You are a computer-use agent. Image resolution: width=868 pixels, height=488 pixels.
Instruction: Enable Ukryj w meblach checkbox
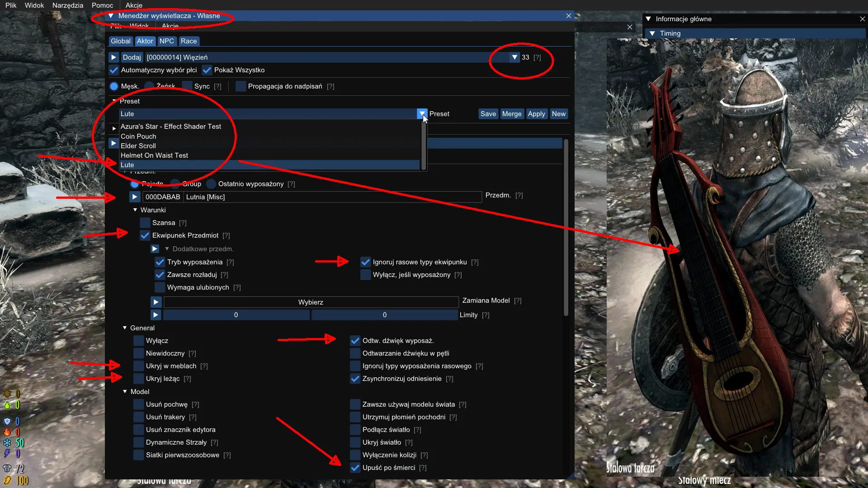click(x=139, y=366)
